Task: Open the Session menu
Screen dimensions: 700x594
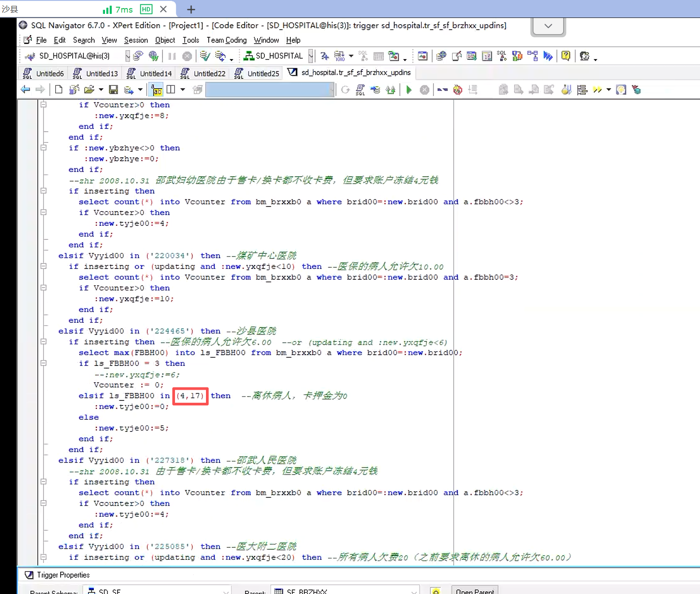Action: [136, 40]
